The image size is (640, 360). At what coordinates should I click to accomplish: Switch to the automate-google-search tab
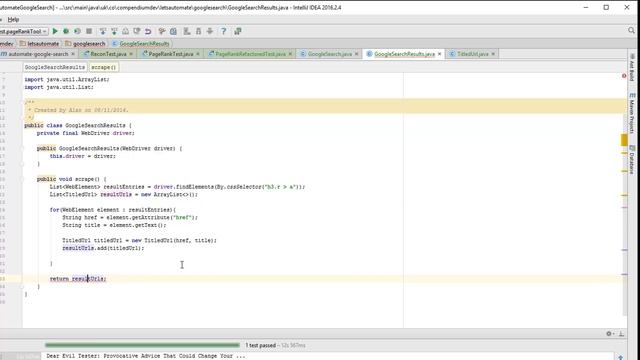pos(38,54)
